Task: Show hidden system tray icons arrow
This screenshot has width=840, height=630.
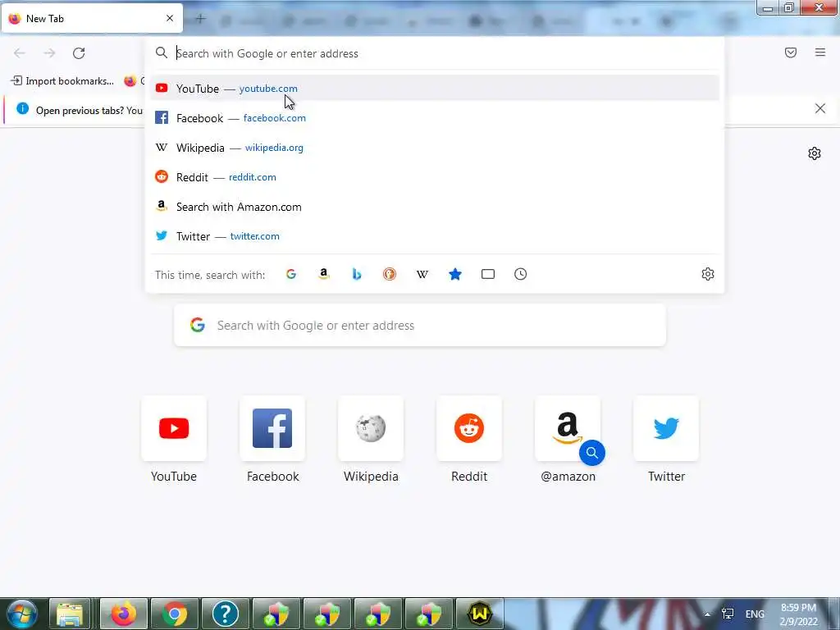Action: point(707,614)
